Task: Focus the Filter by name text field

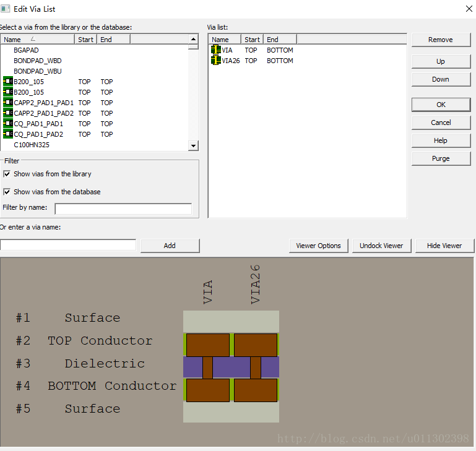Action: (x=123, y=208)
